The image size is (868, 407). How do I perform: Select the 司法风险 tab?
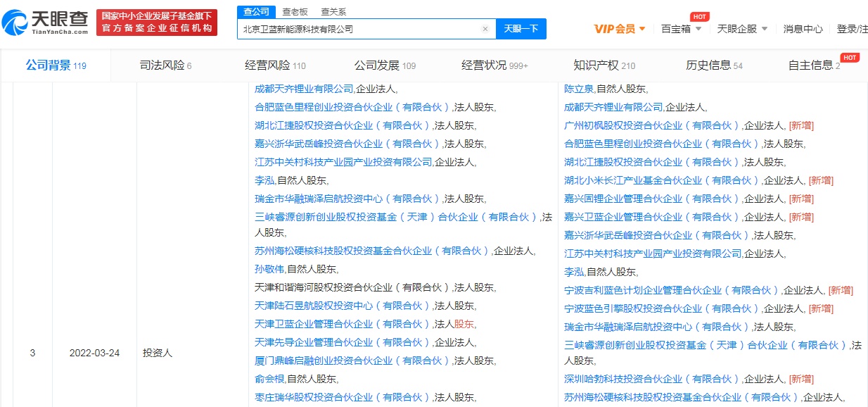pos(165,65)
